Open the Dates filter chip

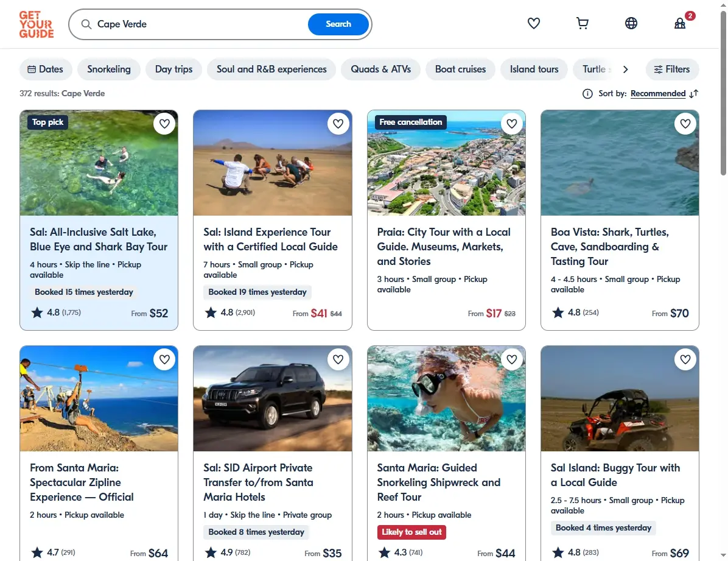click(46, 69)
